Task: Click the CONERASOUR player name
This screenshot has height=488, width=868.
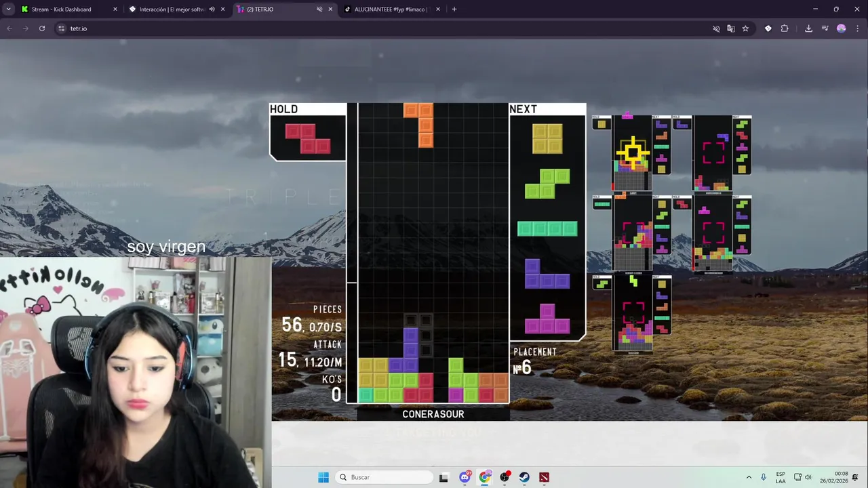Action: (433, 414)
